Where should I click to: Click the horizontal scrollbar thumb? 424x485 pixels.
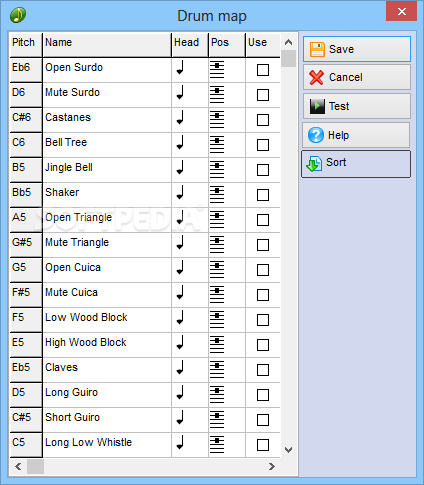[35, 466]
